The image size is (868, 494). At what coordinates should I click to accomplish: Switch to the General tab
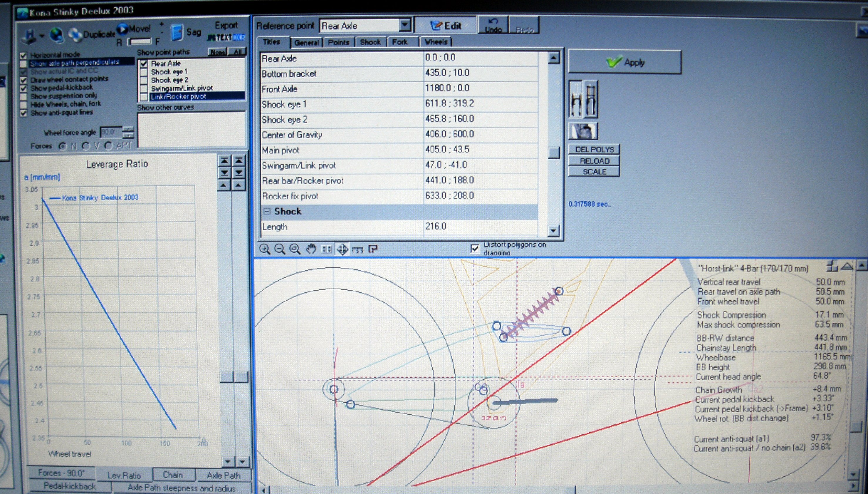pos(306,43)
